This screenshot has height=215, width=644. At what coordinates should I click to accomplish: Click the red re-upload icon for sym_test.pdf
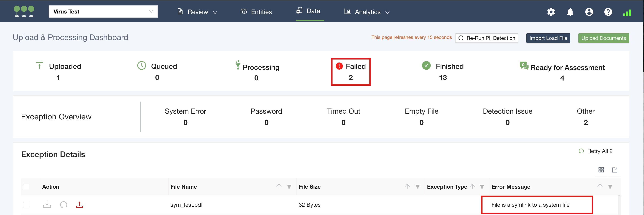pos(80,204)
